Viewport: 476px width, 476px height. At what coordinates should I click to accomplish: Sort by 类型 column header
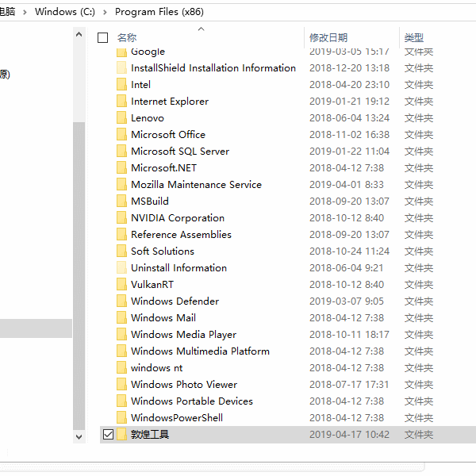(x=414, y=38)
